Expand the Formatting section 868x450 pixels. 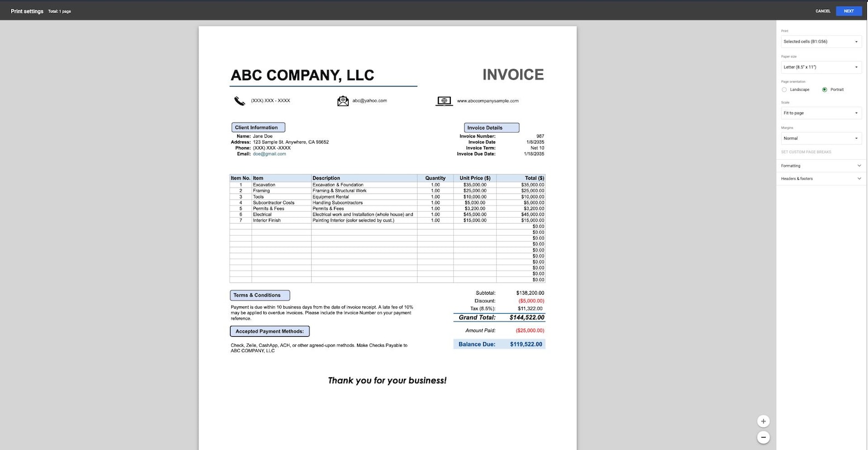point(821,166)
